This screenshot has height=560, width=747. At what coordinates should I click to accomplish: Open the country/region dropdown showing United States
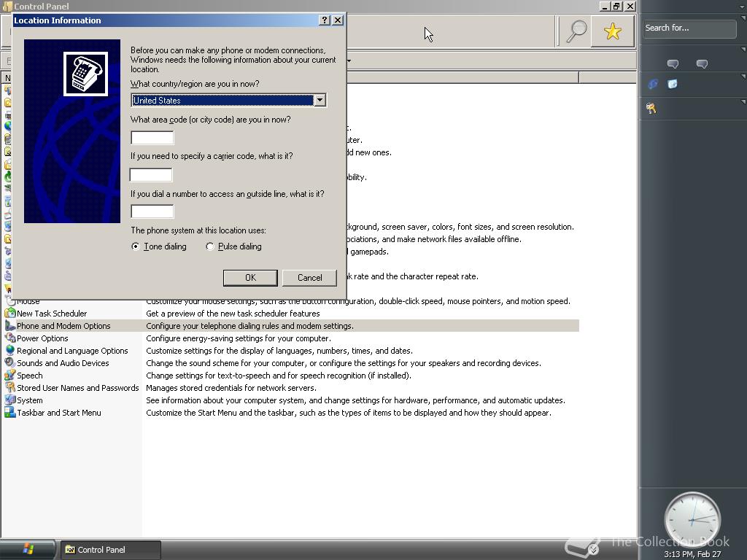click(x=320, y=100)
